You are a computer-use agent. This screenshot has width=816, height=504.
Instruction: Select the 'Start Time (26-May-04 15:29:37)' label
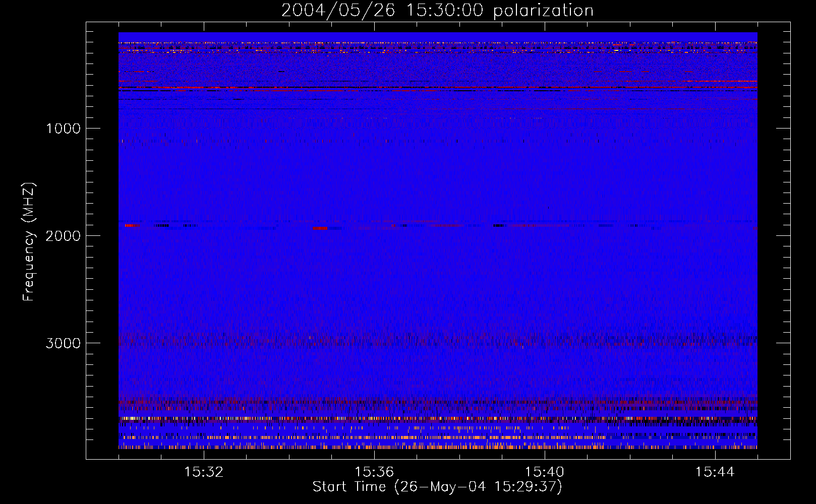pyautogui.click(x=437, y=487)
